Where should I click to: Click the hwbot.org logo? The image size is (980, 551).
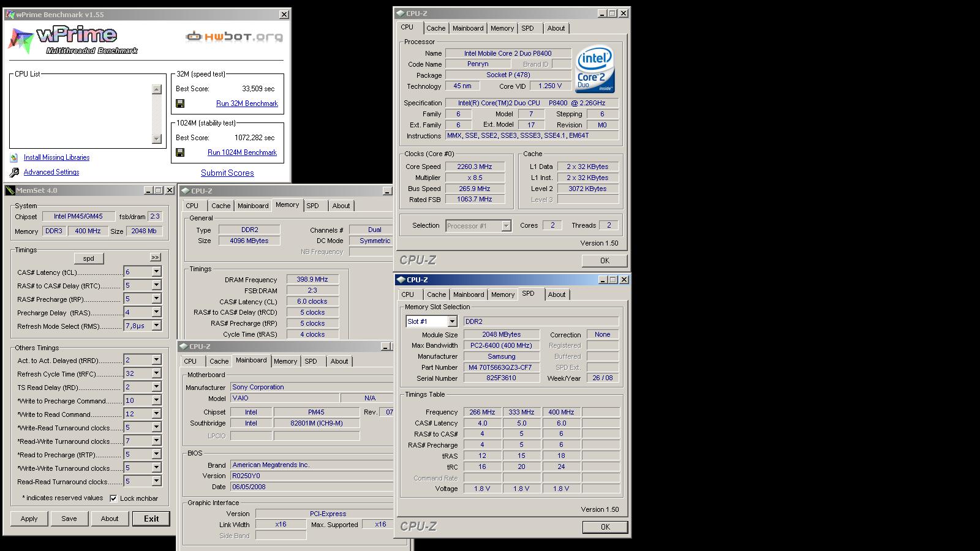tap(235, 37)
